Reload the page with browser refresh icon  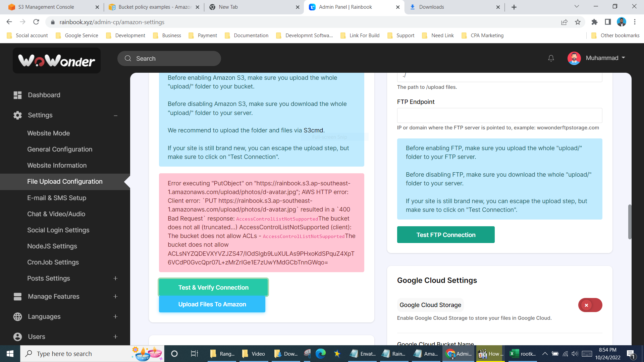[36, 22]
